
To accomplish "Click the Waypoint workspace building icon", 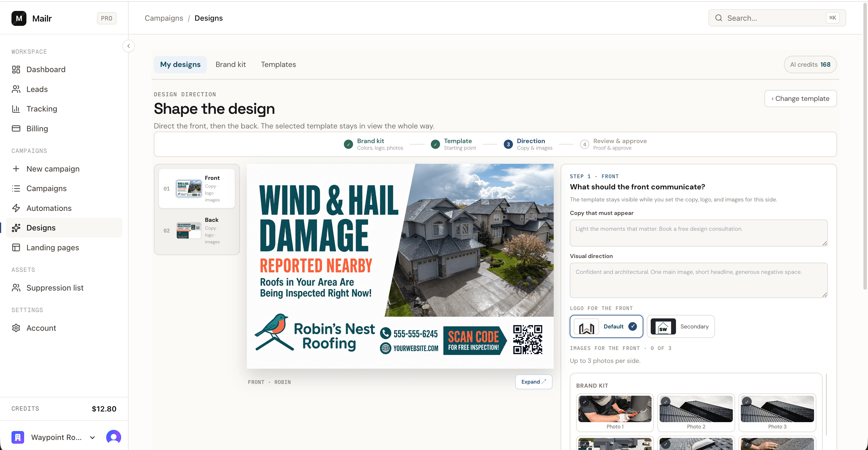I will click(18, 437).
